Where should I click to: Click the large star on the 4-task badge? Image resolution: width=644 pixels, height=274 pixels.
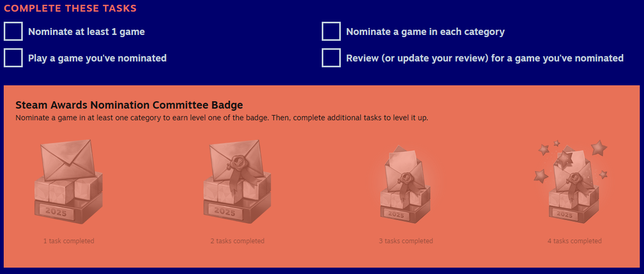tap(599, 148)
